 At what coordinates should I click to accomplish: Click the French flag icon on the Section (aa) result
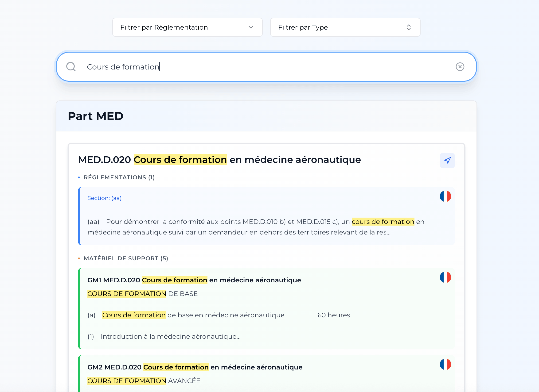click(x=446, y=196)
